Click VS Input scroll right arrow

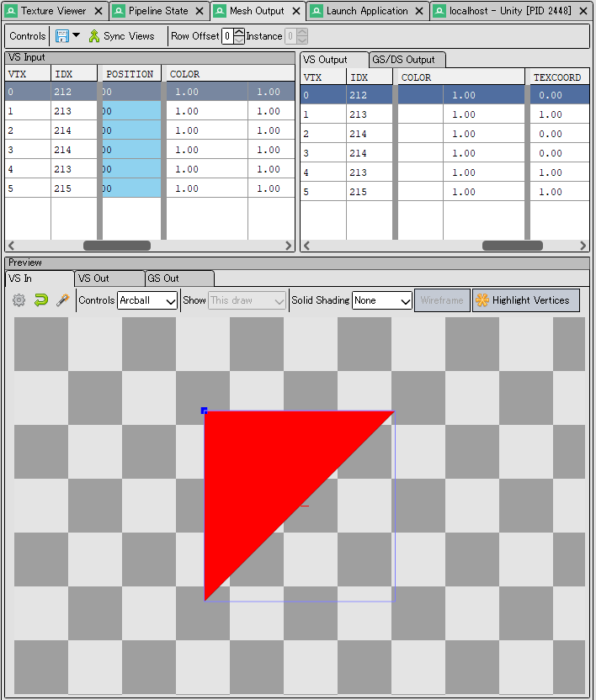(x=288, y=246)
